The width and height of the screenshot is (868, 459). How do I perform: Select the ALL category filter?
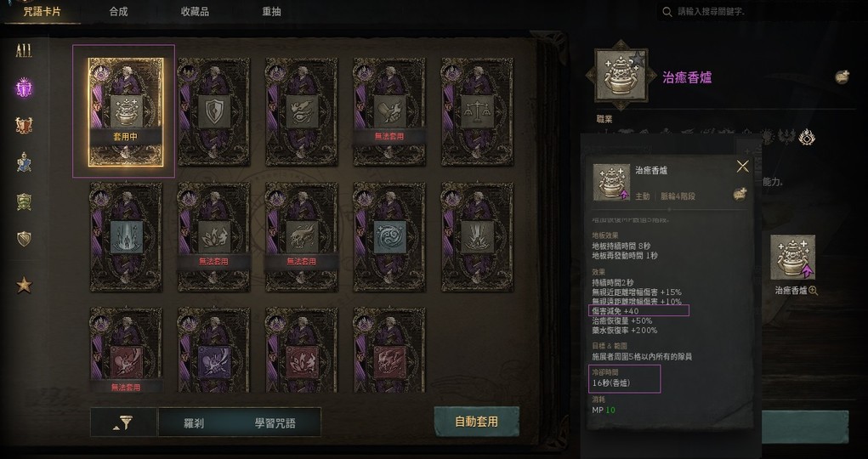(x=24, y=52)
